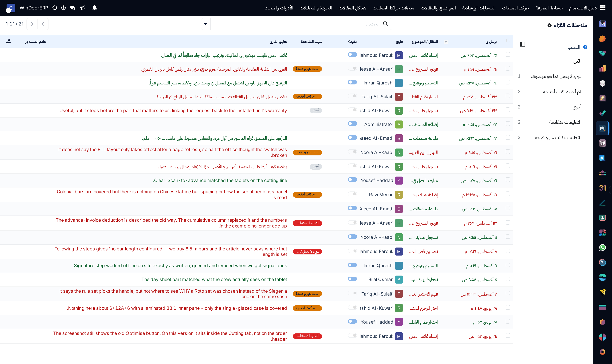Image resolution: width=612 pixels, height=364 pixels.
Task: Open الجودة والتحليلات menu
Action: click(x=316, y=8)
